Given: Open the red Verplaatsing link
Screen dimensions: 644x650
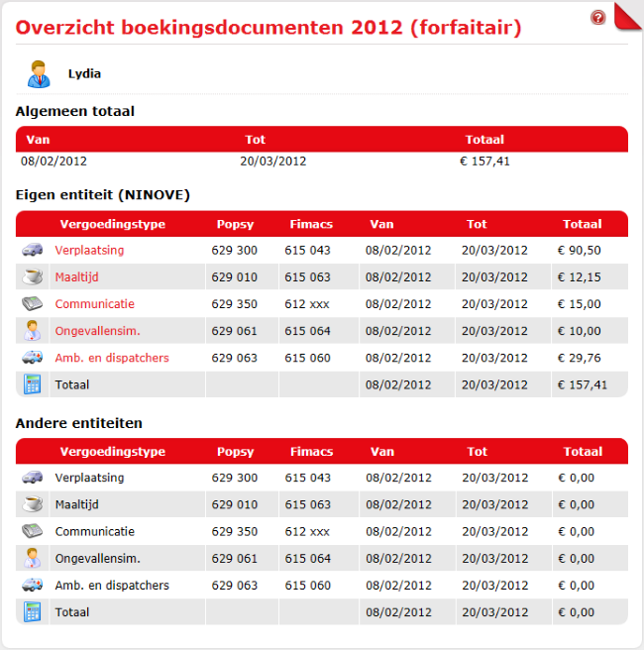Looking at the screenshot, I should tap(89, 250).
